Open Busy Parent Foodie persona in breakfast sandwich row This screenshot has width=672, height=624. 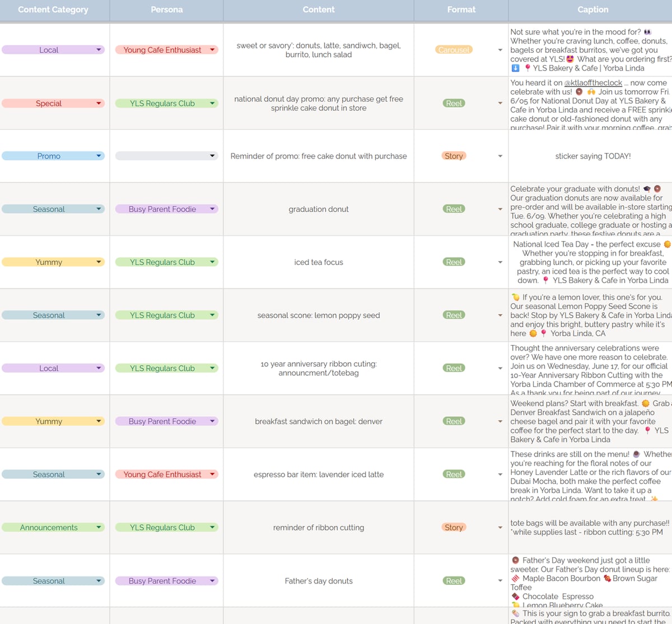(166, 421)
